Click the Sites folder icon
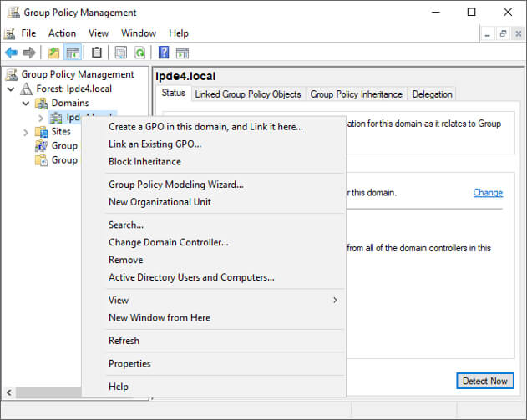 [x=41, y=132]
